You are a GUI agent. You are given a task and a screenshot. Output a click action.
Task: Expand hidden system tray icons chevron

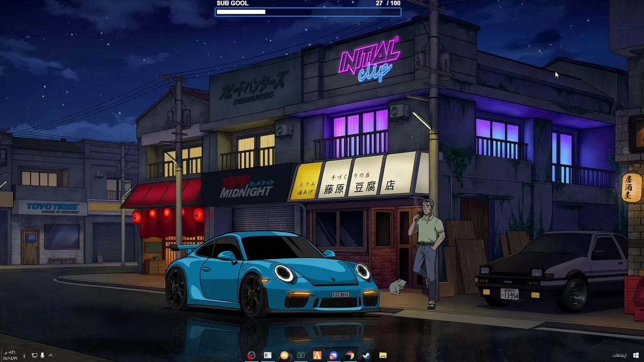(50, 355)
